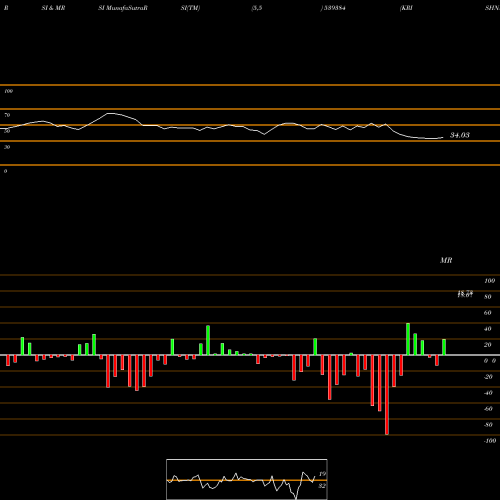This screenshot has width=500, height=500.
Task: Click the 'SI(TM)' header label
Action: pyautogui.click(x=190, y=8)
